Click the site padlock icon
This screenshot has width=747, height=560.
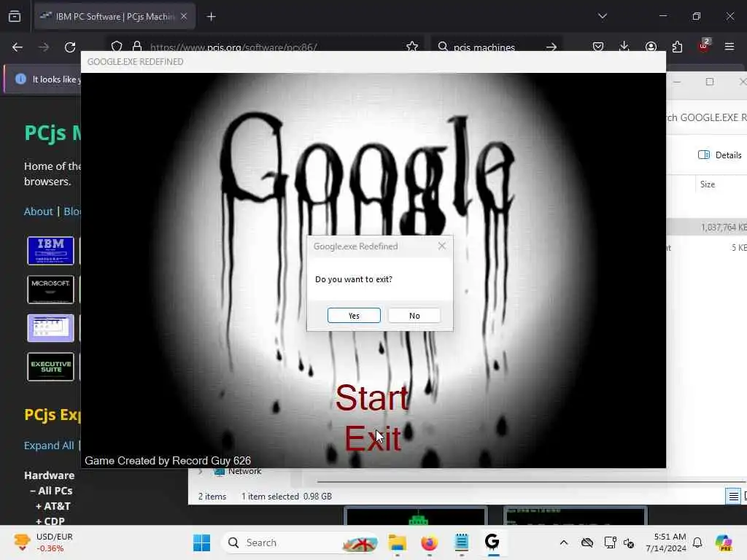pos(137,47)
